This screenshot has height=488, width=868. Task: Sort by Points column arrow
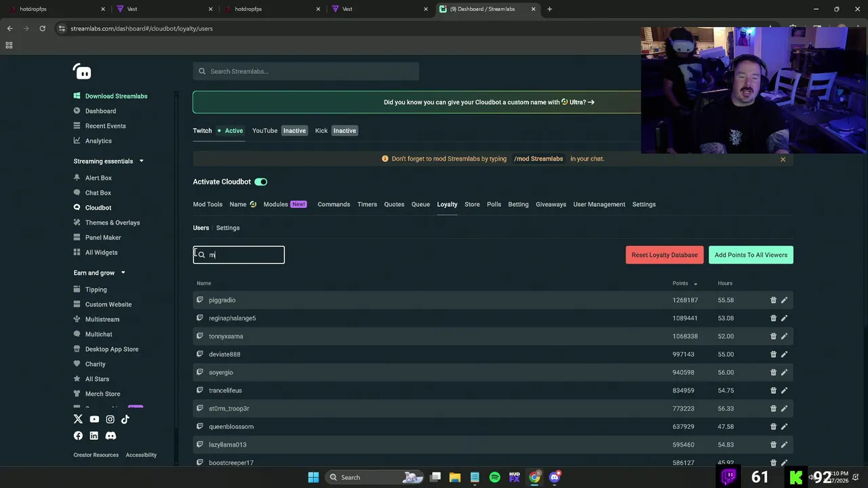pos(695,284)
